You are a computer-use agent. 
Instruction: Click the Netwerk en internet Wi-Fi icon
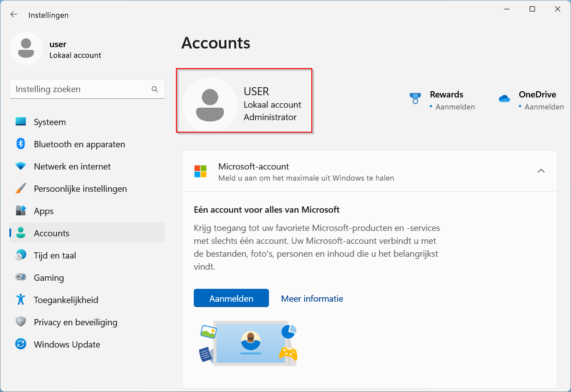21,166
